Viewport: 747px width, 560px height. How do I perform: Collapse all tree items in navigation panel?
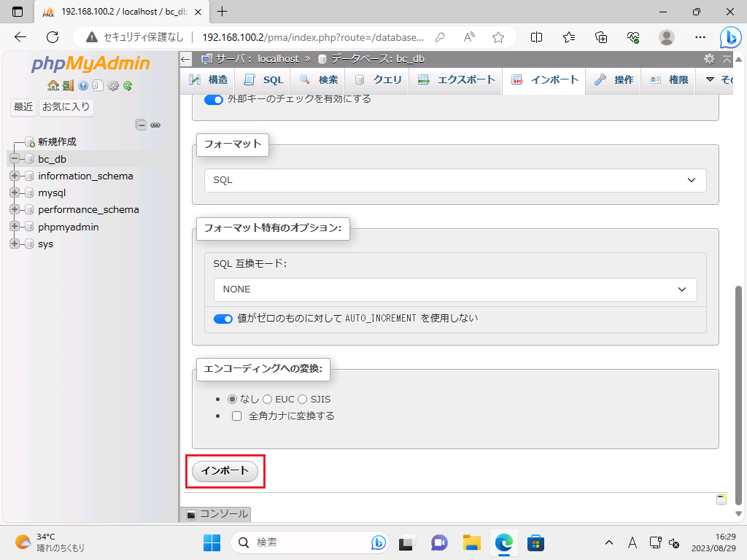tap(141, 125)
